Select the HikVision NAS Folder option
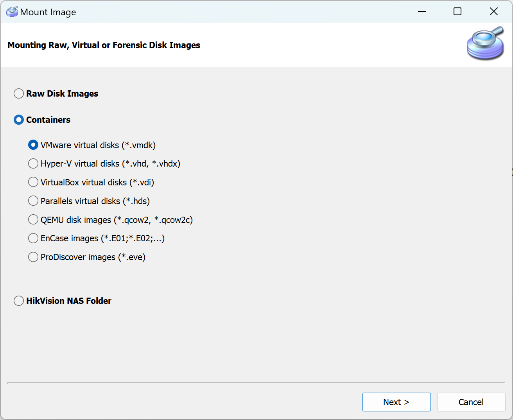The height and width of the screenshot is (420, 513). (x=18, y=301)
